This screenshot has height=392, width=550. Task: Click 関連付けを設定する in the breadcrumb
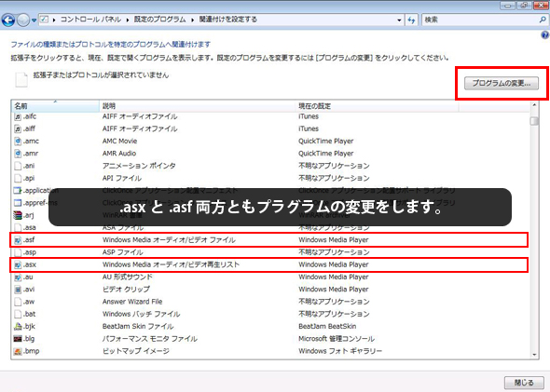(228, 20)
